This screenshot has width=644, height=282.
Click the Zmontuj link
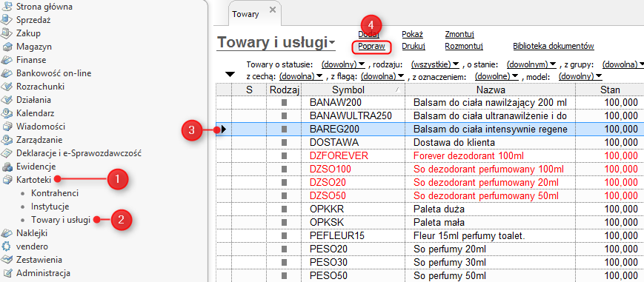(459, 34)
